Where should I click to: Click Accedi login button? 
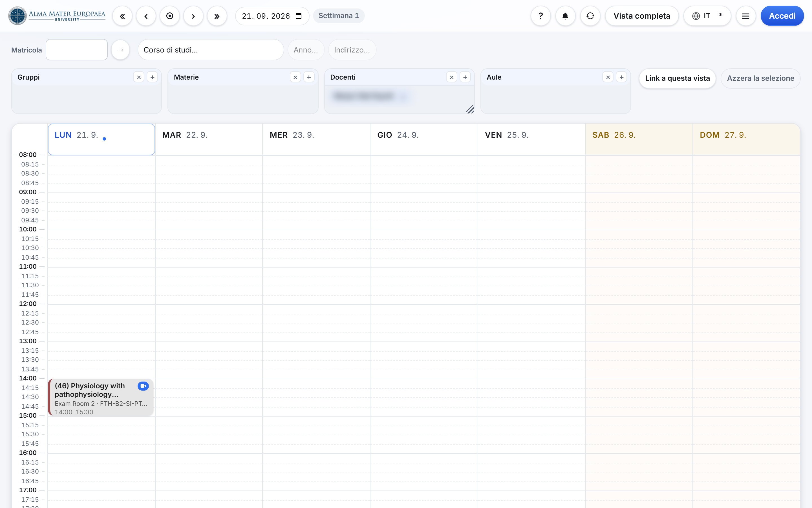coord(782,16)
